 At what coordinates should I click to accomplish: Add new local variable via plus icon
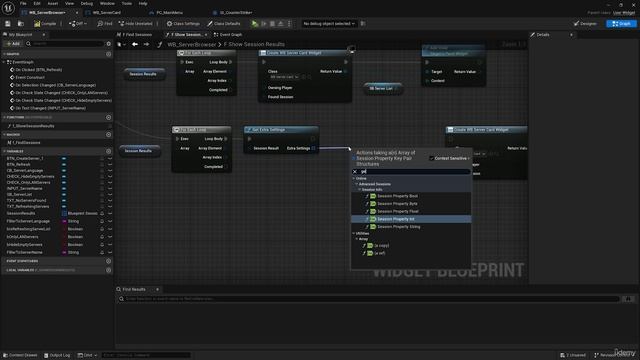pos(109,270)
